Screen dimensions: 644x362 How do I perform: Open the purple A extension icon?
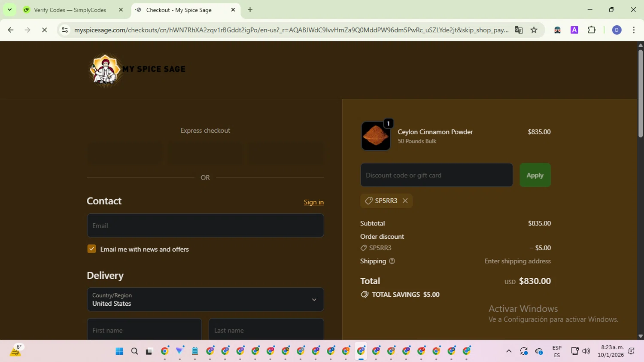pos(574,30)
